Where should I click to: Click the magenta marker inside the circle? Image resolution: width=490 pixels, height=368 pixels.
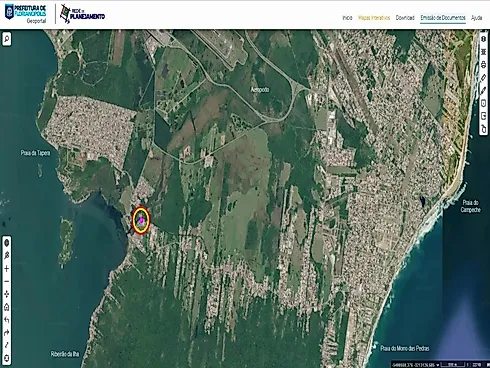(x=141, y=220)
